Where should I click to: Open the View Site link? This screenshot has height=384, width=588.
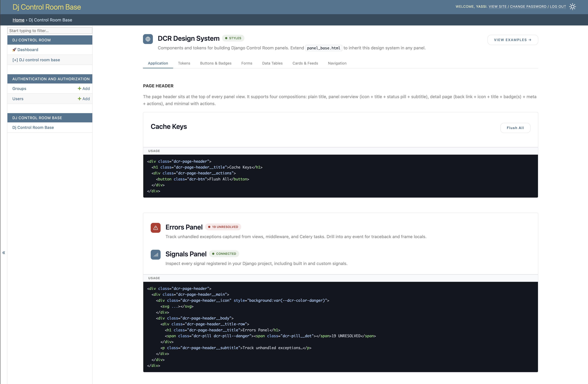point(497,7)
